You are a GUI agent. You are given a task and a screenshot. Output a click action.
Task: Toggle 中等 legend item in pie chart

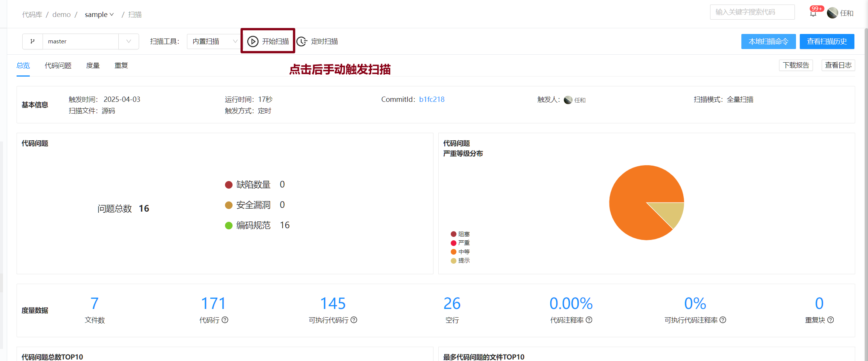point(460,252)
